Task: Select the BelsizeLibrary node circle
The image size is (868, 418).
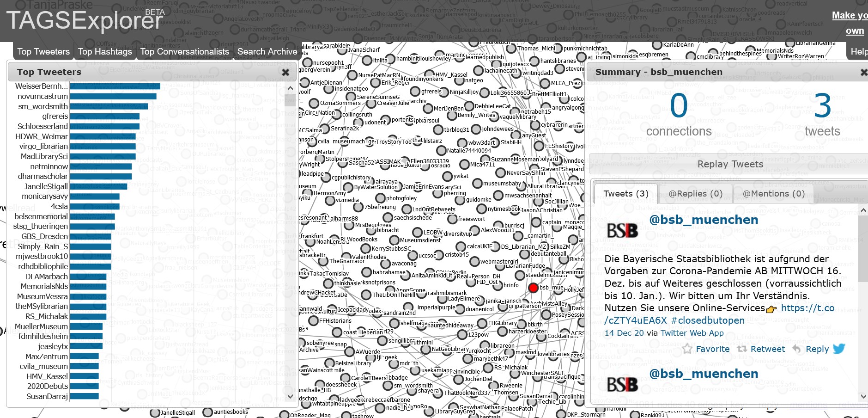Action: click(329, 363)
